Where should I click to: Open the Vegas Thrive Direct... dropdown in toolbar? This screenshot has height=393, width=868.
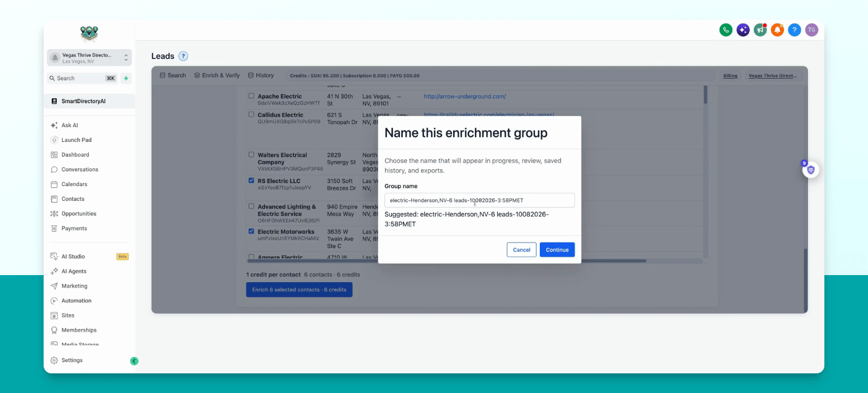tap(773, 76)
